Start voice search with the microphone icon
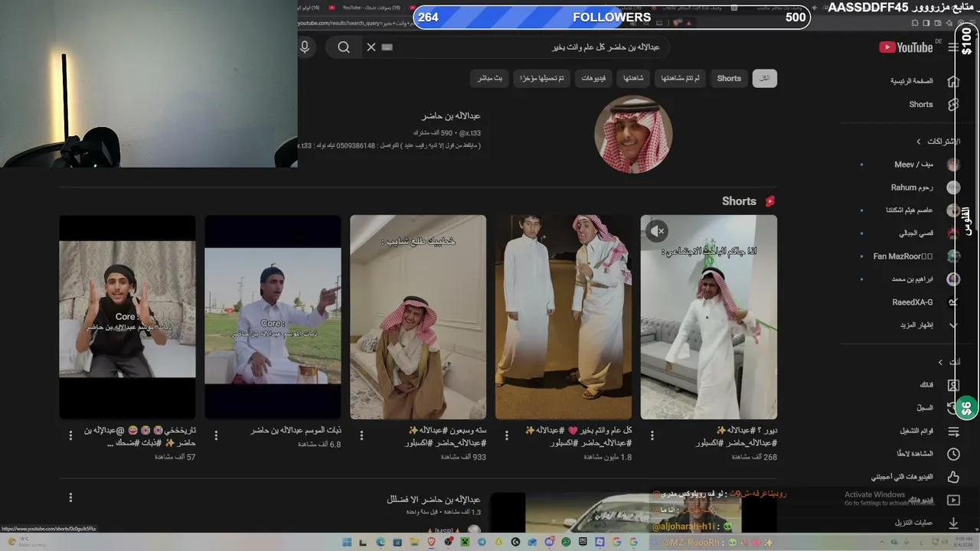Viewport: 980px width, 551px height. tap(305, 47)
